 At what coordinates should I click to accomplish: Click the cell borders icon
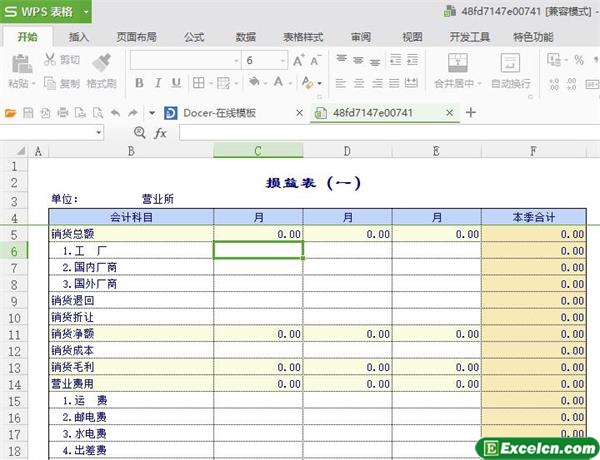[199, 83]
